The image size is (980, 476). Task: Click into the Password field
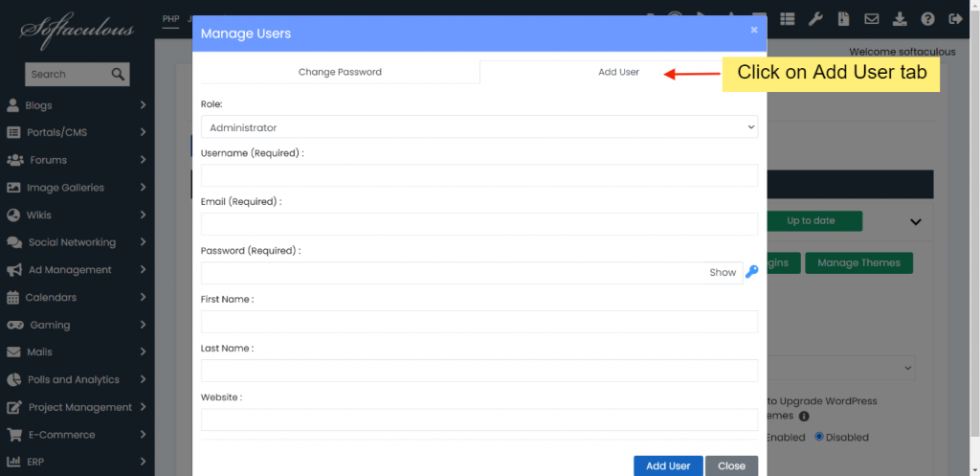[x=452, y=273]
